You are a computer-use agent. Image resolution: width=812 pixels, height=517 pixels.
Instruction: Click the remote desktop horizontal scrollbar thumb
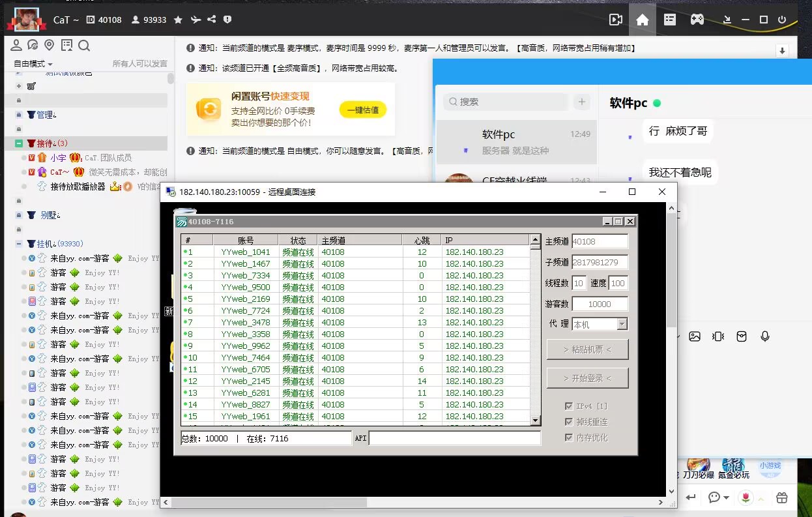(269, 502)
